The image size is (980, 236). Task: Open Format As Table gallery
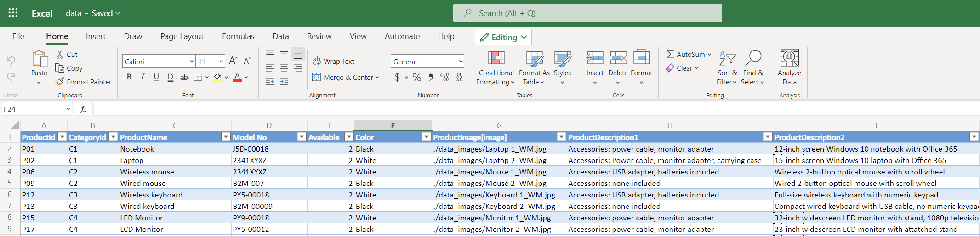(534, 68)
